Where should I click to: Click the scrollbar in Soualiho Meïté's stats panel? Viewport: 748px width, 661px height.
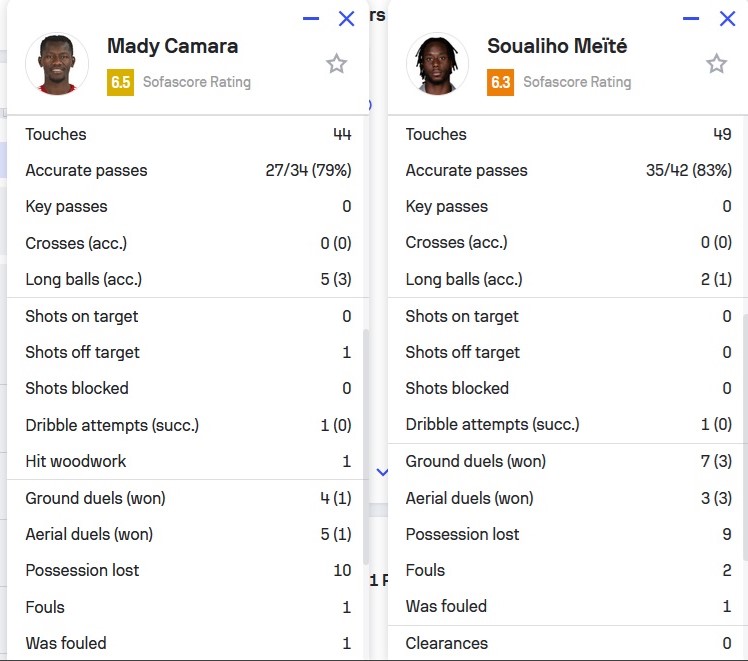(x=744, y=430)
